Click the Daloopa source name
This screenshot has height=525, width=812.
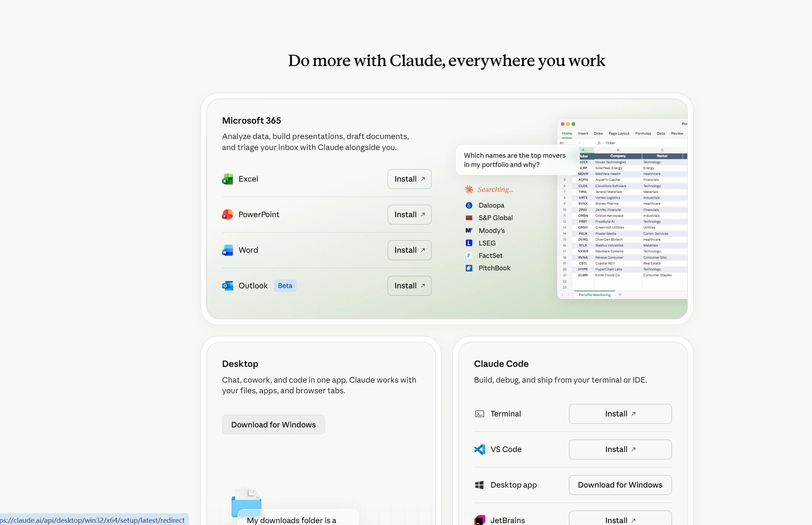pos(491,205)
